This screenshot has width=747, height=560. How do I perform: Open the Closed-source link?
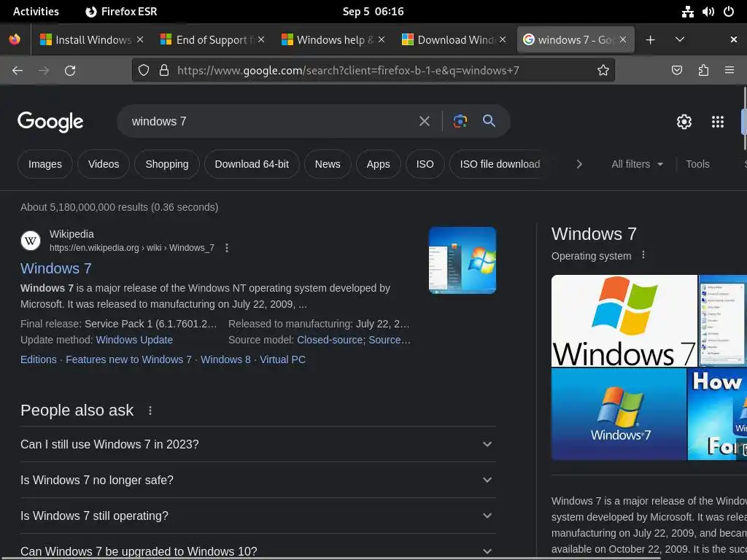(330, 340)
